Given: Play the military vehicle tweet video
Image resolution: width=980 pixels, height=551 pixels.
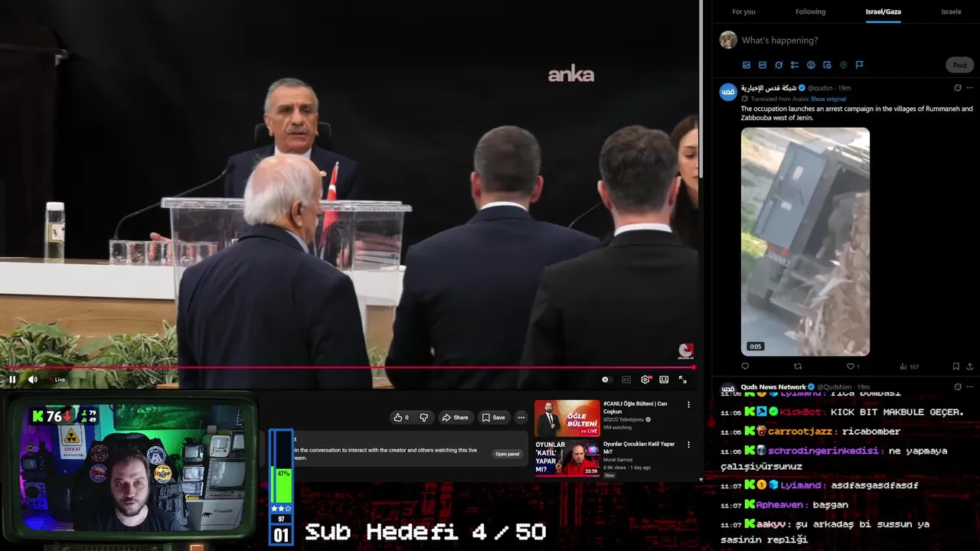Looking at the screenshot, I should coord(805,242).
